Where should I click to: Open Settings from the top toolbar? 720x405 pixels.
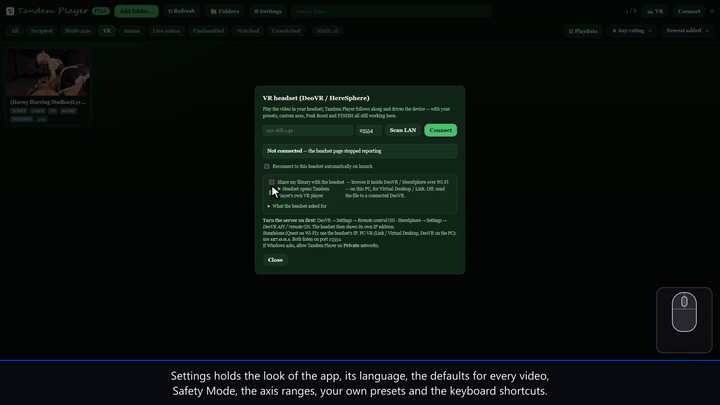click(268, 11)
